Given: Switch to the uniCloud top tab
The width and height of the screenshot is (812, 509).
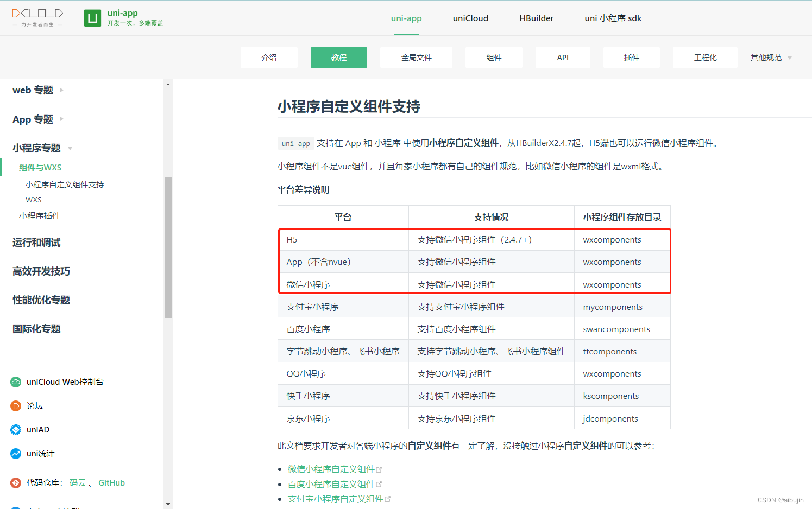Looking at the screenshot, I should point(470,18).
